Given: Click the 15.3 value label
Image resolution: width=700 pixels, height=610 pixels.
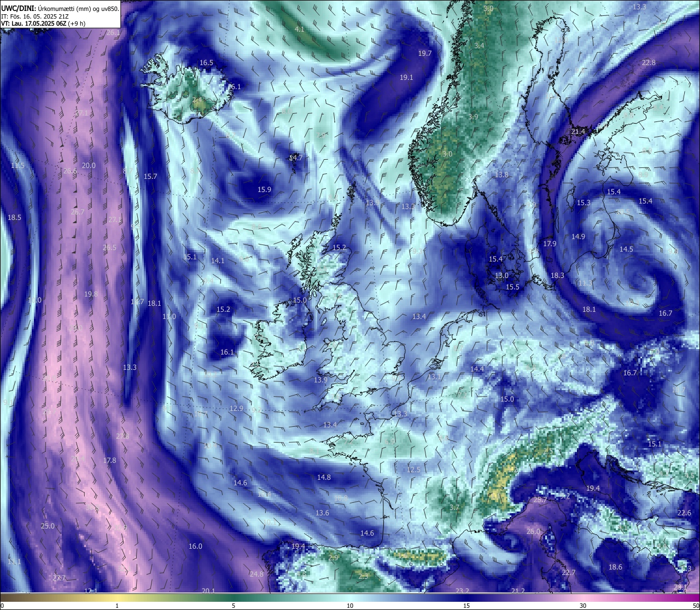Looking at the screenshot, I should [584, 203].
